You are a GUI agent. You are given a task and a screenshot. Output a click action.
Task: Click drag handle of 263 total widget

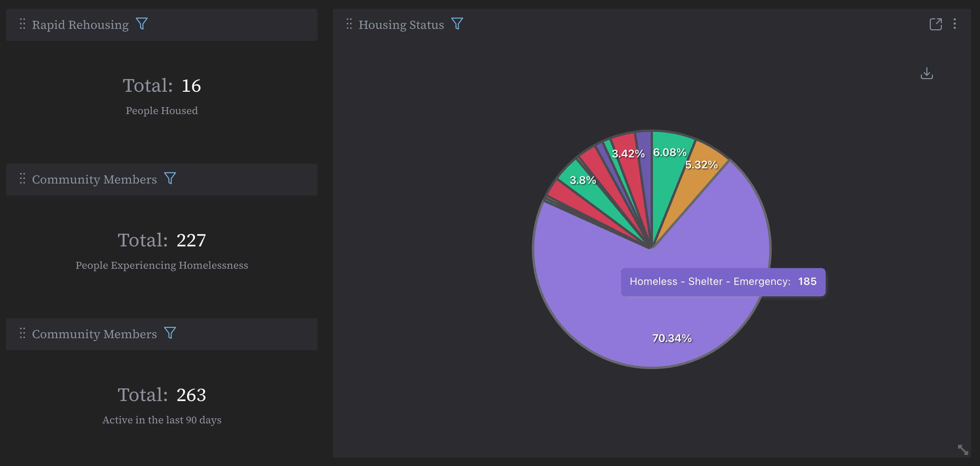(x=22, y=333)
